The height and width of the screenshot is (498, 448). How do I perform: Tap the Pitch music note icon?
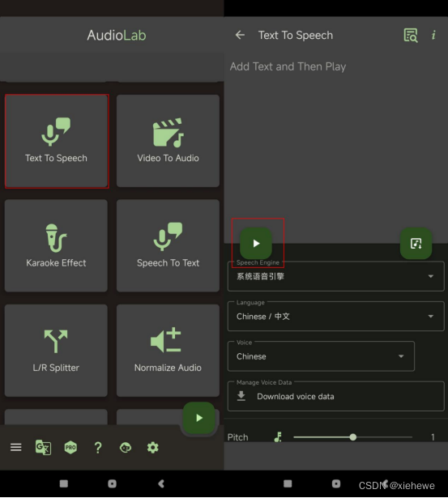[x=278, y=437]
